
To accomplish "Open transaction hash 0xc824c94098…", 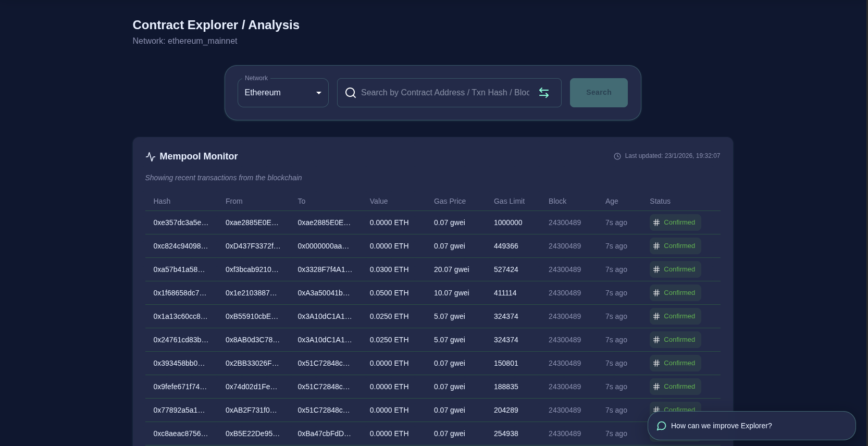I will coord(181,246).
